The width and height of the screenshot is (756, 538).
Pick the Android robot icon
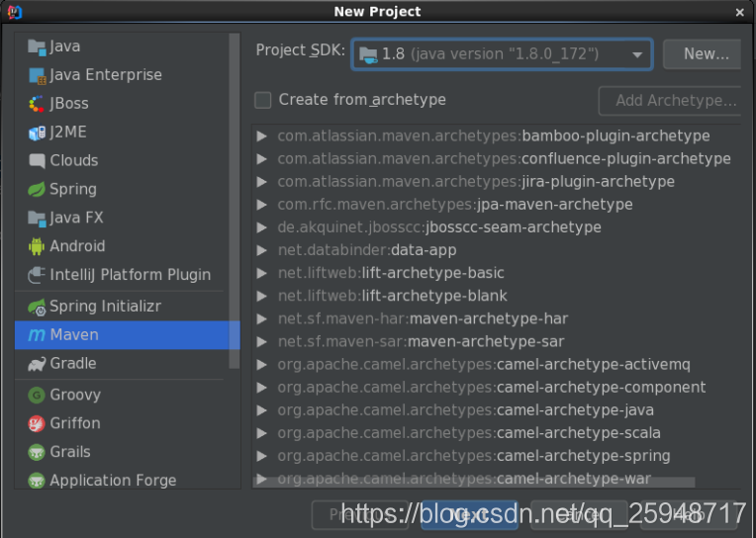click(37, 246)
